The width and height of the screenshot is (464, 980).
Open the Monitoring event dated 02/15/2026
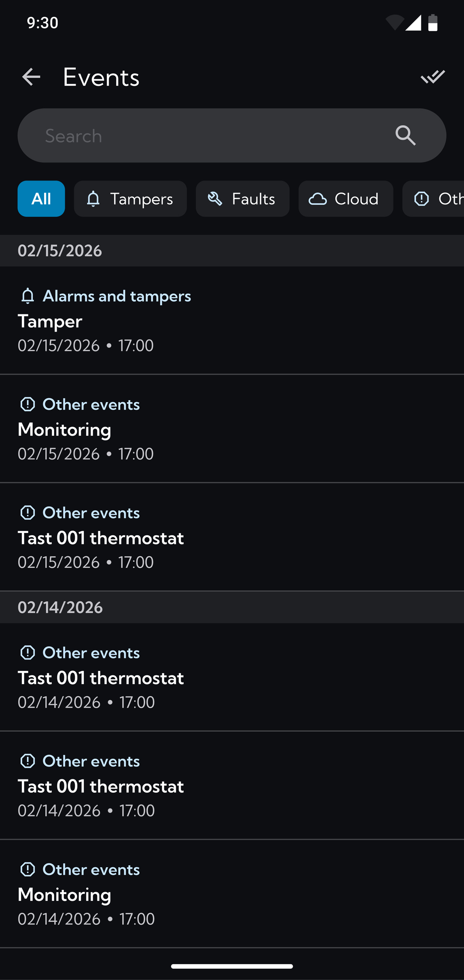point(232,429)
